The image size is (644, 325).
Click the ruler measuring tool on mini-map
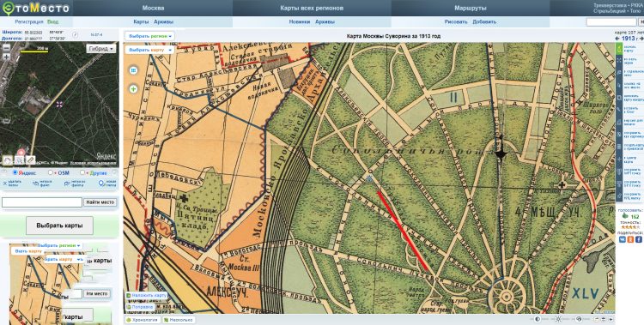coord(30,159)
